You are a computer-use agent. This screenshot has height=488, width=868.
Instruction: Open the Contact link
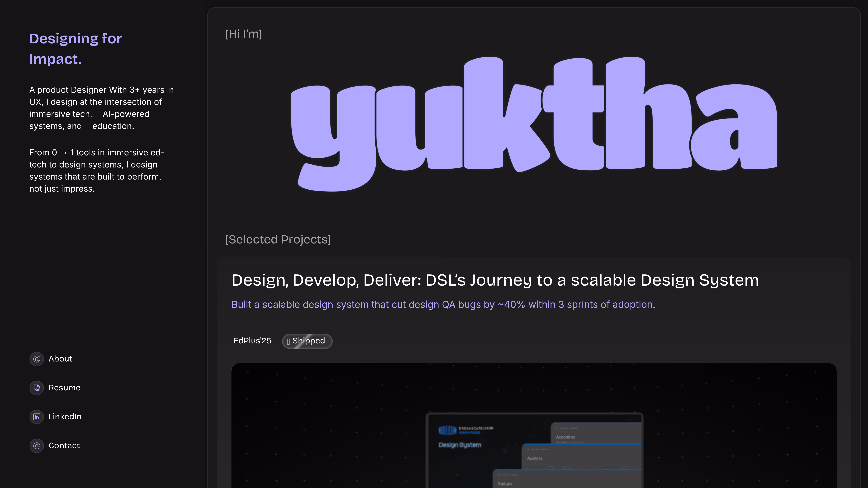64,446
